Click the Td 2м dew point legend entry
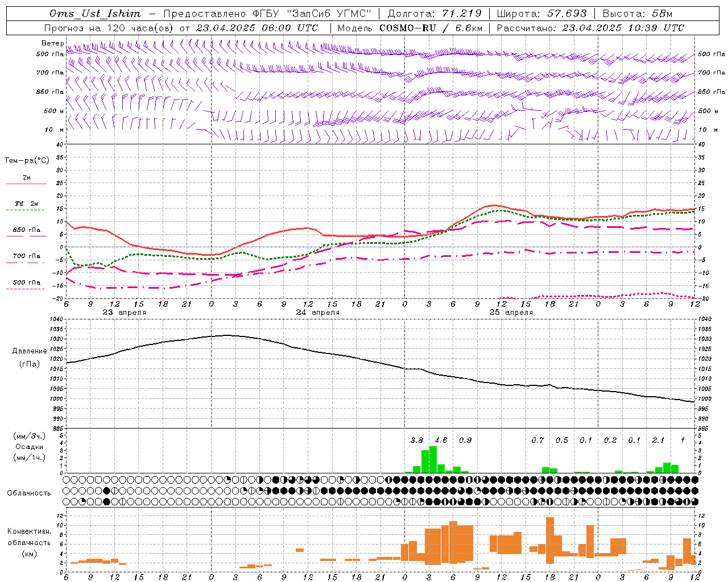 click(x=27, y=203)
